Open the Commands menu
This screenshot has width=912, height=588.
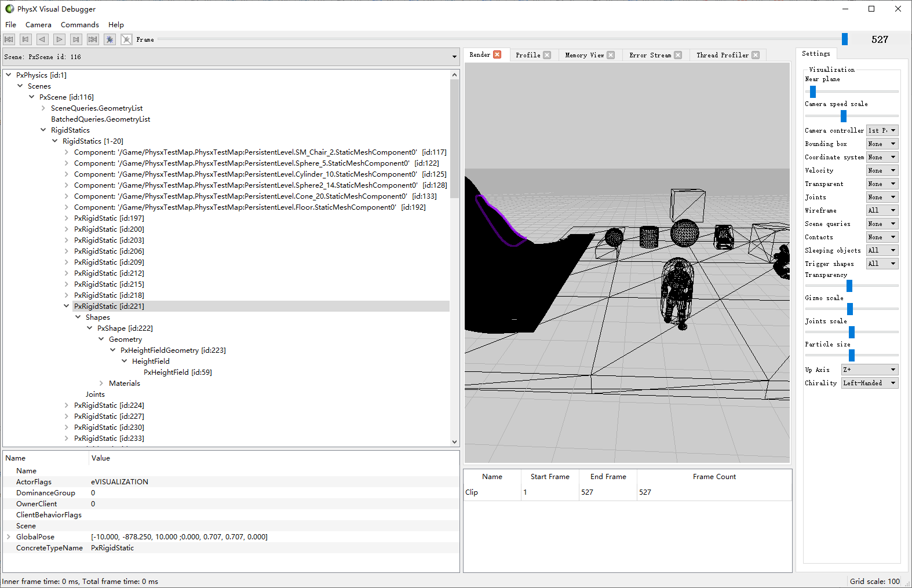(x=80, y=25)
